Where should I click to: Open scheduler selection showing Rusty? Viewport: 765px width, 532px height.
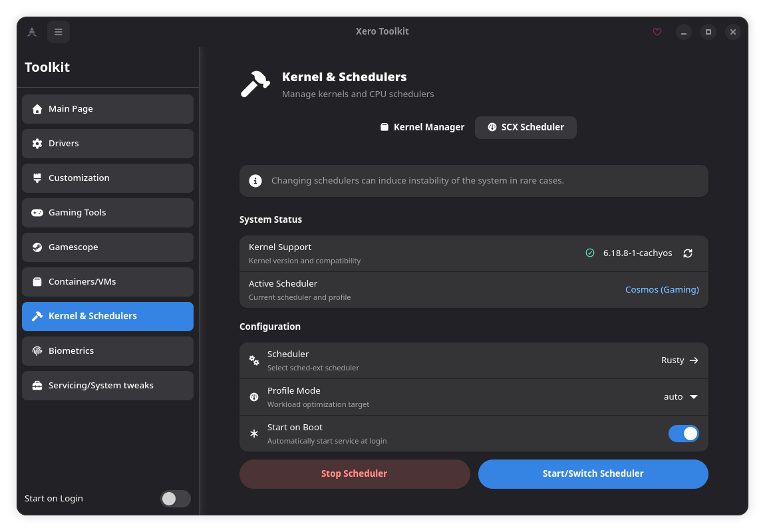[679, 360]
